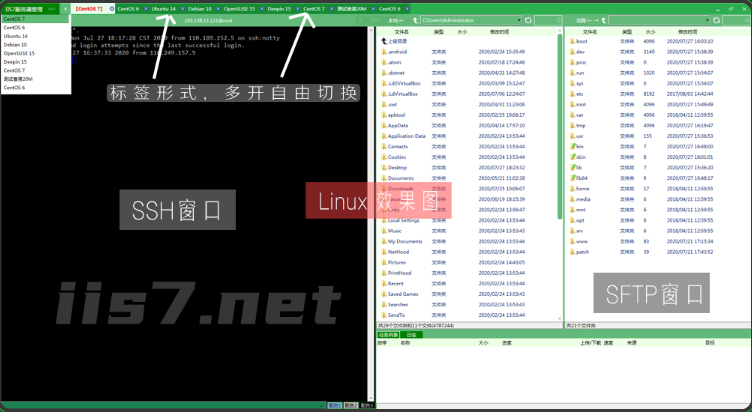
Task: Switch to the Debian 10 tab
Action: 200,9
